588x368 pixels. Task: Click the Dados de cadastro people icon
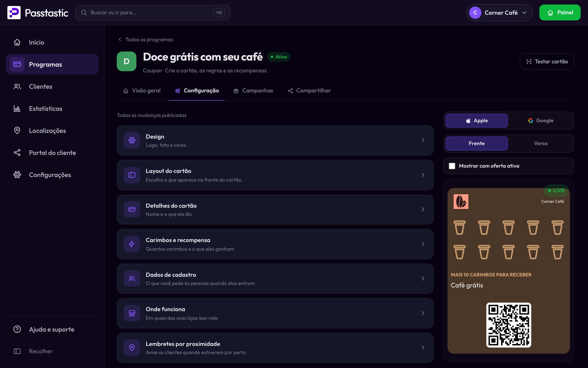(x=132, y=279)
